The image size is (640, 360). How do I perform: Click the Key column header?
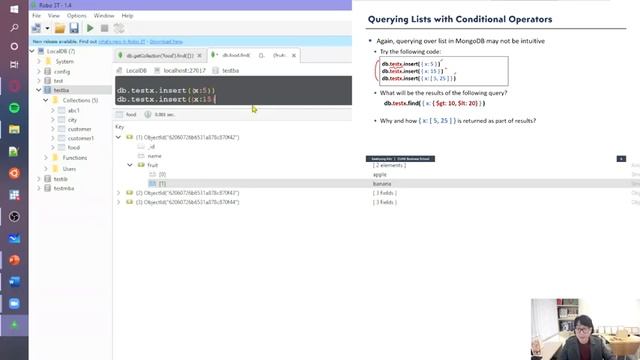[x=119, y=127]
